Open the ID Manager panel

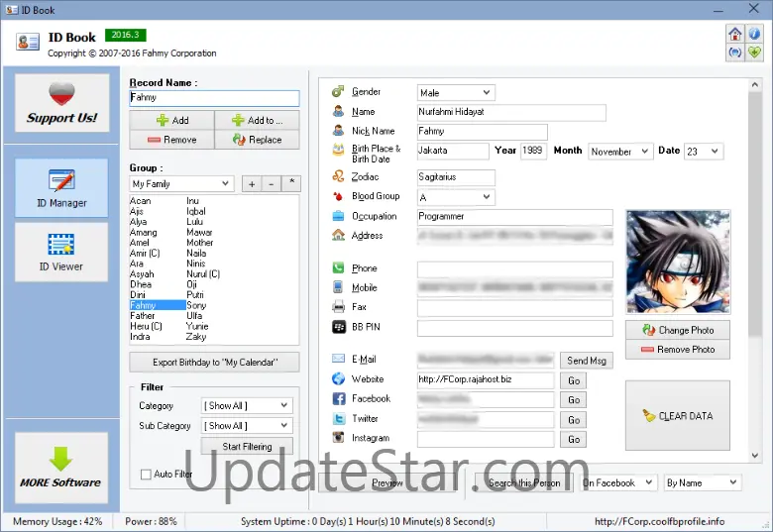(61, 187)
